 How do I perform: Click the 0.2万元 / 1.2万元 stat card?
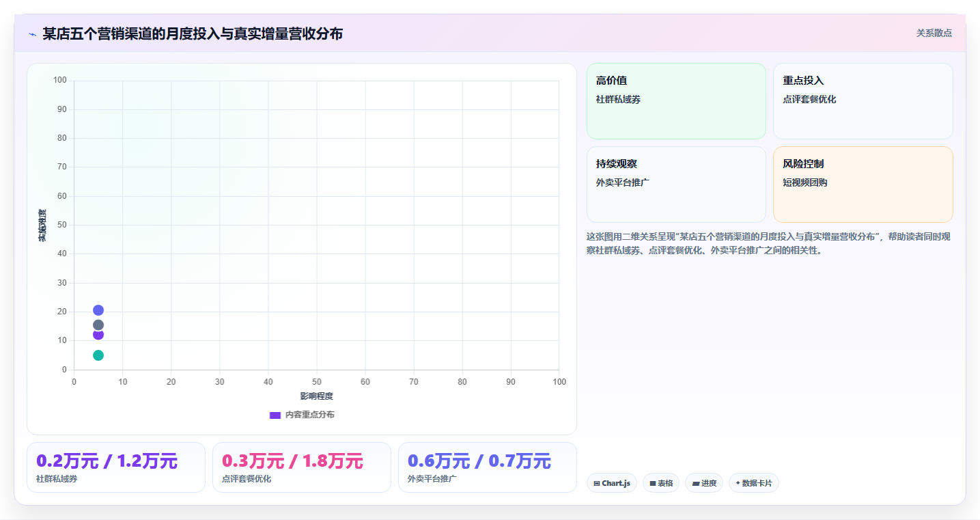pos(116,467)
